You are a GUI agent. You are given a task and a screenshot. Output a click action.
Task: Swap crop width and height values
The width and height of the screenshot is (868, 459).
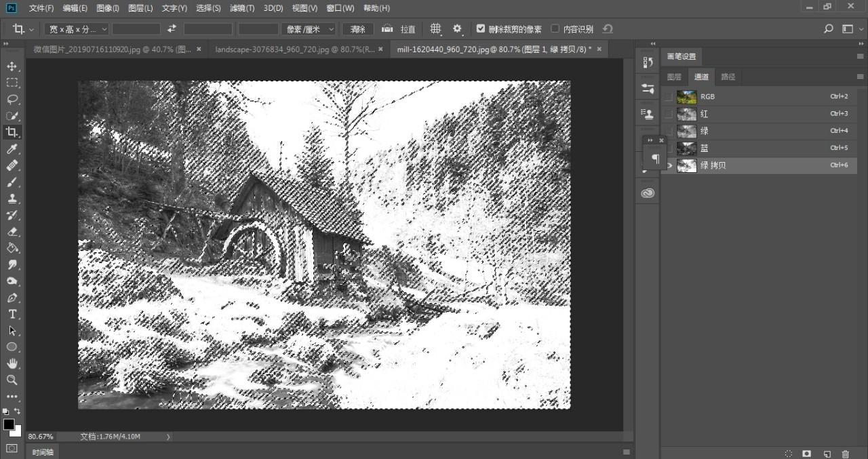pos(172,29)
